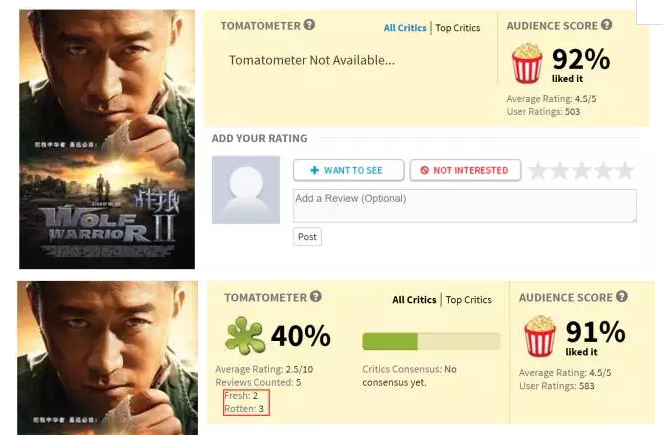Open the Wolf Warrior II poster
Viewport: 663px width, 435px height.
click(x=107, y=139)
